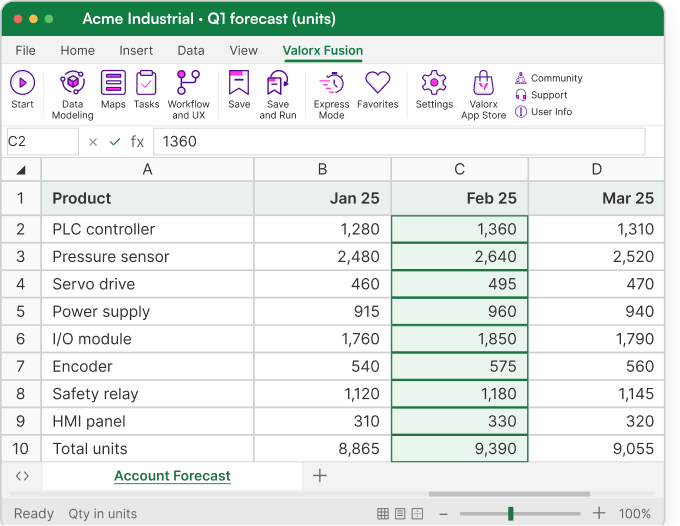Select the Servo drive cell
The width and height of the screenshot is (680, 526).
click(x=147, y=284)
